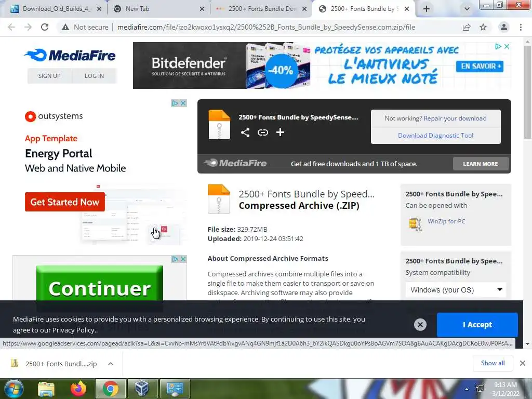Open the Chrome profile avatar icon
The height and width of the screenshot is (399, 532).
504,27
